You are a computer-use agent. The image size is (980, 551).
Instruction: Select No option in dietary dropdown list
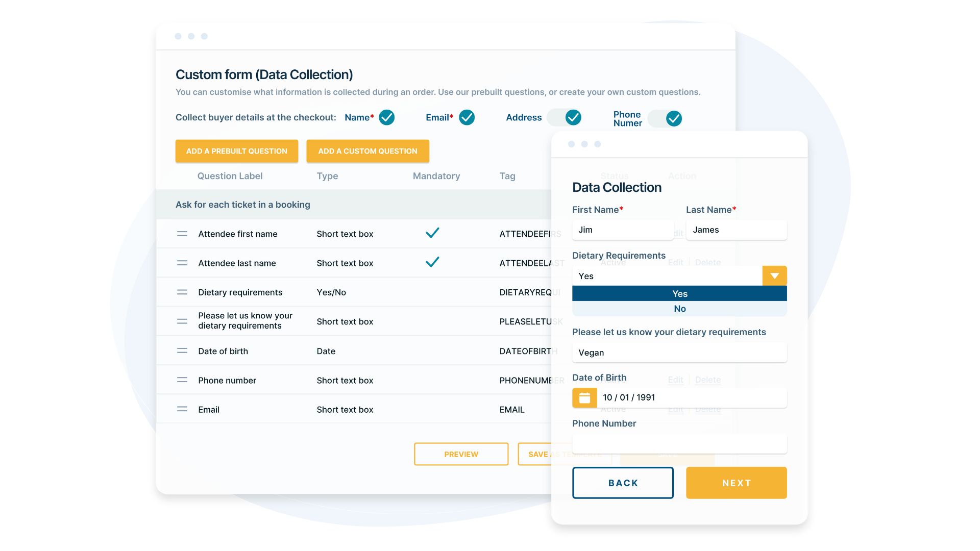[679, 309]
